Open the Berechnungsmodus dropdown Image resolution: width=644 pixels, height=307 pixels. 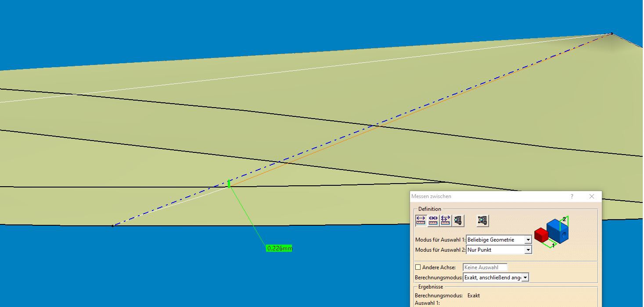(525, 278)
